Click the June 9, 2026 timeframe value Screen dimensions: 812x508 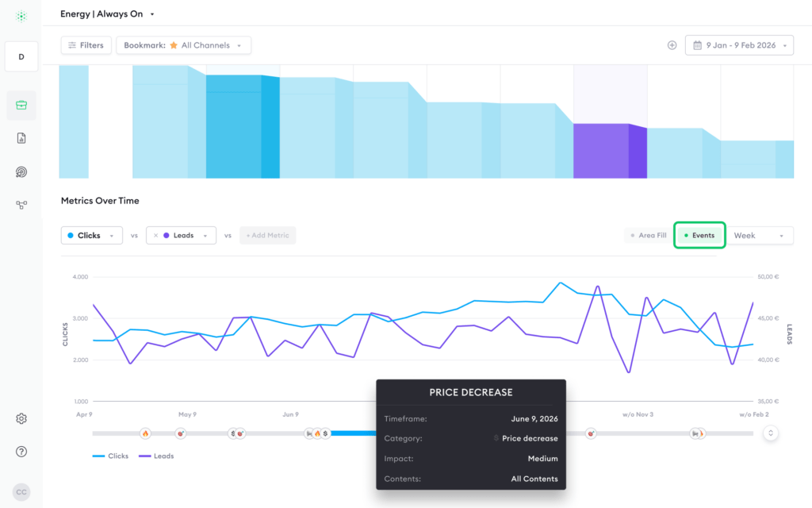(x=534, y=419)
